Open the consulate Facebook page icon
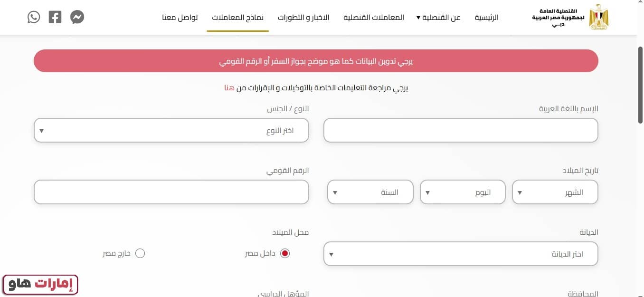This screenshot has width=644, height=297. click(x=55, y=17)
